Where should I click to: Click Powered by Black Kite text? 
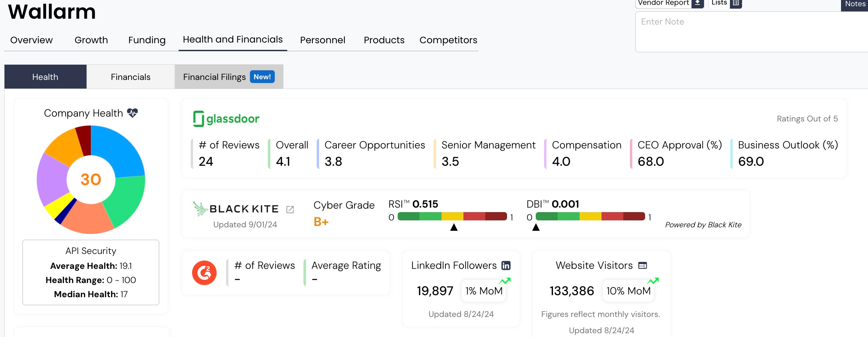703,225
